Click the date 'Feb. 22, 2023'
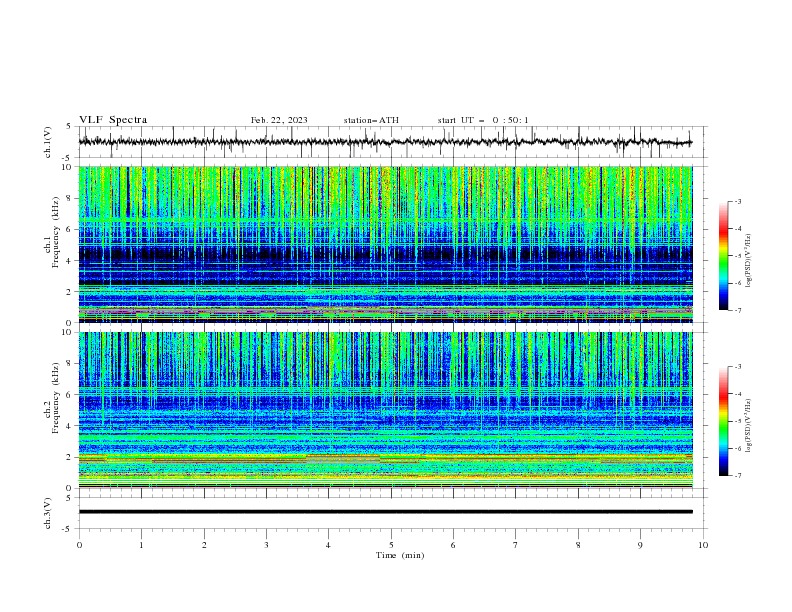The width and height of the screenshot is (792, 612). click(x=279, y=120)
